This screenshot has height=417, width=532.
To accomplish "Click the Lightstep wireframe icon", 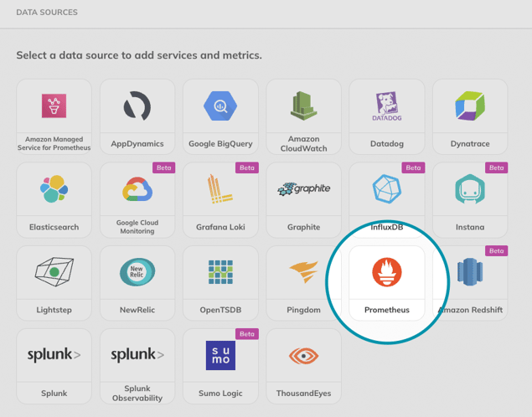I will [x=54, y=272].
